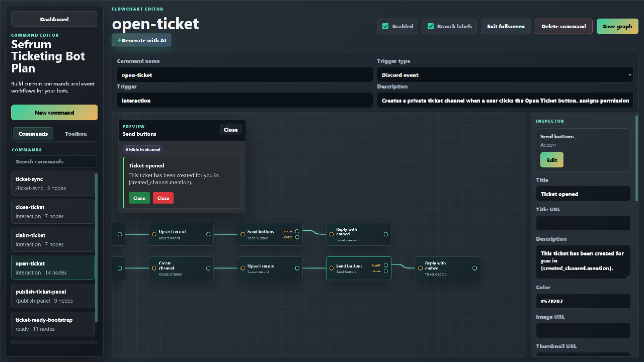The image size is (644, 362).
Task: Focus the Image URL field
Action: pos(583,330)
